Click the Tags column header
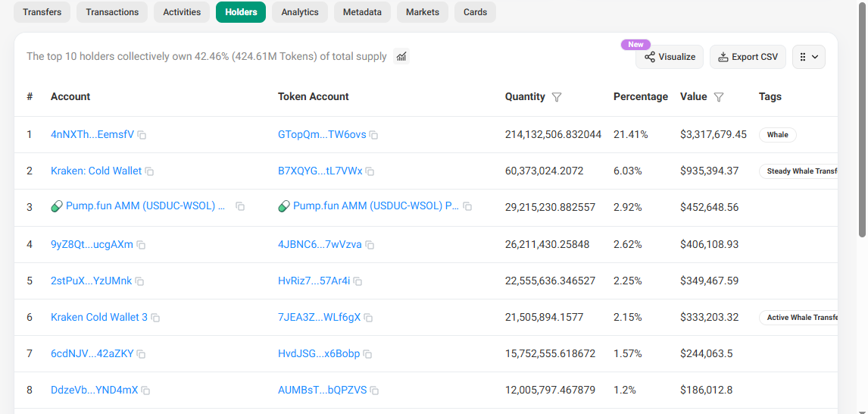Image resolution: width=868 pixels, height=414 pixels. 770,96
